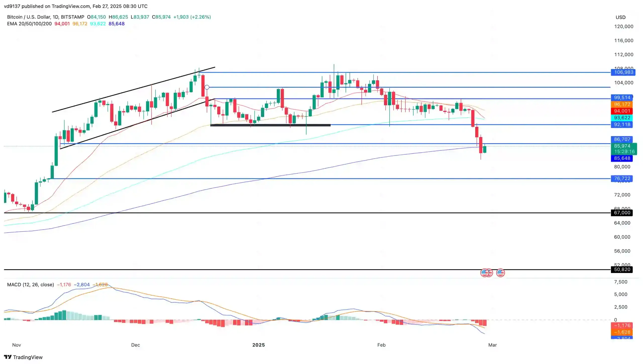Click the vd9137 published on TradingView.com header text
This screenshot has height=364, width=643.
click(76, 6)
